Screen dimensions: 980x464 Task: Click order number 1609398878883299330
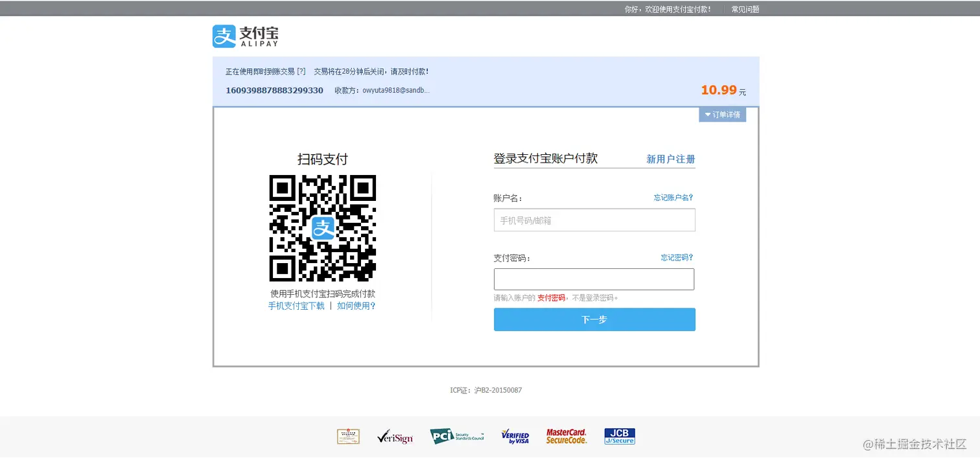coord(274,90)
